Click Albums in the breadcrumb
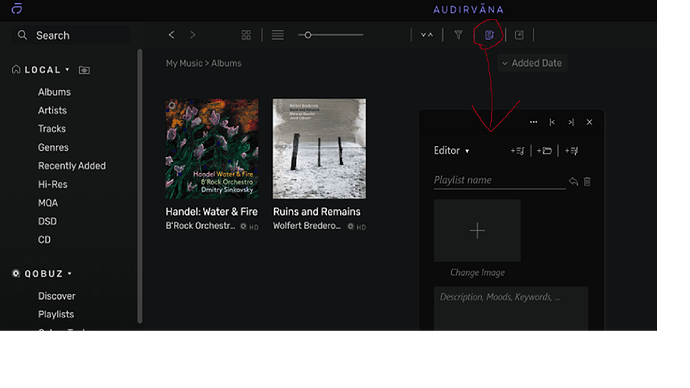The image size is (690, 388). pos(226,63)
